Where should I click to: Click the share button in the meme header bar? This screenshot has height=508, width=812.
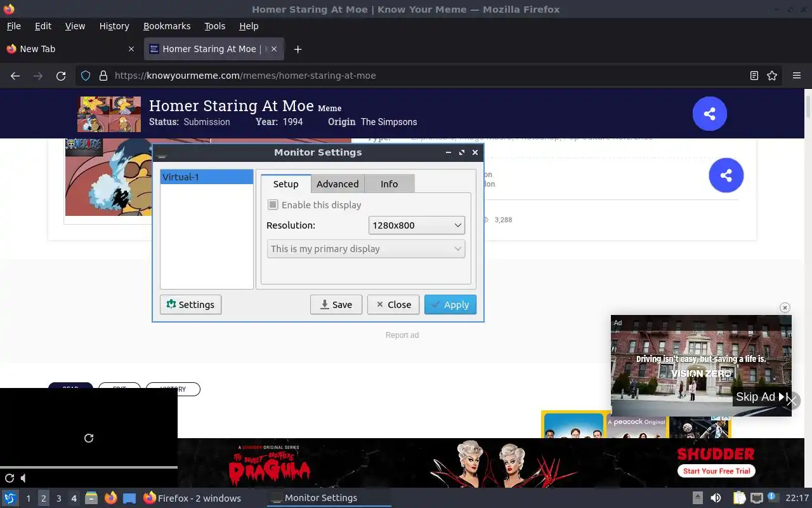coord(710,114)
